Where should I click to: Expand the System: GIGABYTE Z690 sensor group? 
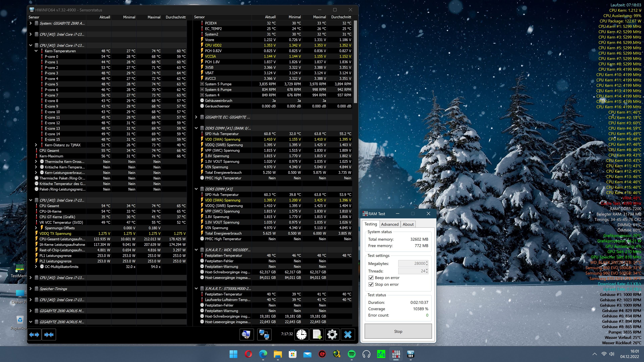coord(31,23)
